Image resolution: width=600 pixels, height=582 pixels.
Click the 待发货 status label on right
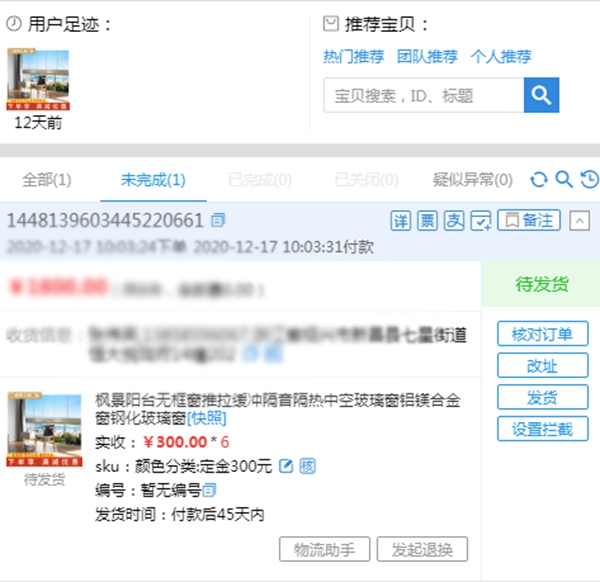pos(541,284)
